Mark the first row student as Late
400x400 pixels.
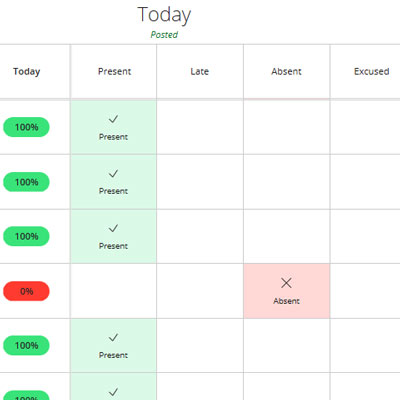click(200, 127)
